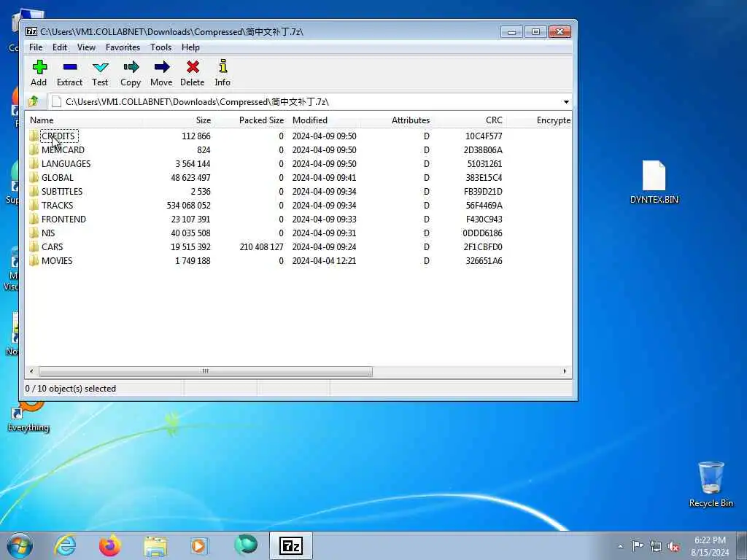The image size is (747, 560).
Task: Click the network tray icon
Action: click(x=656, y=546)
